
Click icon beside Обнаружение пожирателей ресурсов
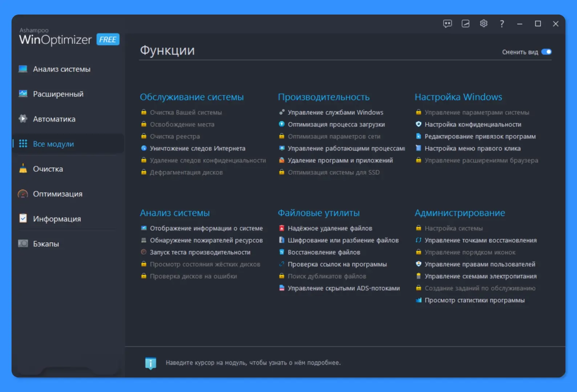(x=144, y=240)
